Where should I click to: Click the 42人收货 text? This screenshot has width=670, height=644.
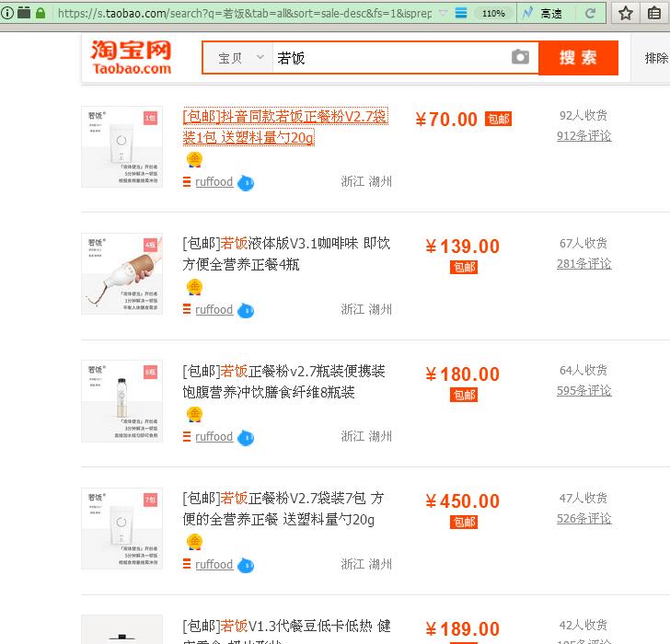583,626
